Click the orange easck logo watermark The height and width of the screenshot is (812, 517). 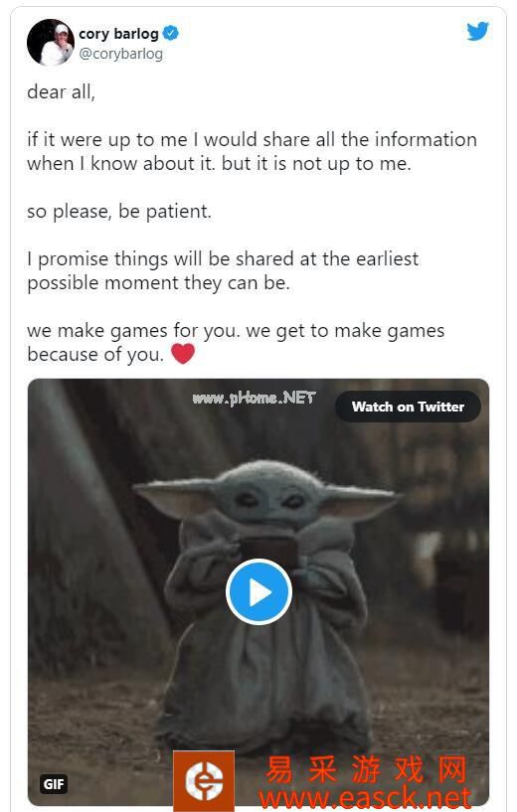(204, 780)
